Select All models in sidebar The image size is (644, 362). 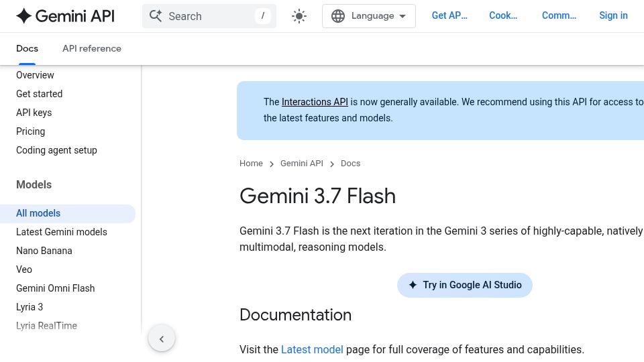click(x=67, y=213)
